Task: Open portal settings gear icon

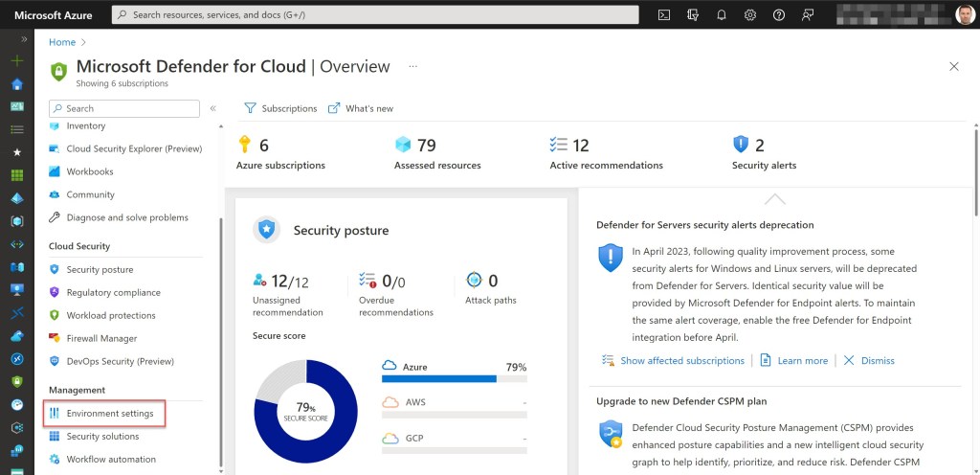Action: (750, 14)
